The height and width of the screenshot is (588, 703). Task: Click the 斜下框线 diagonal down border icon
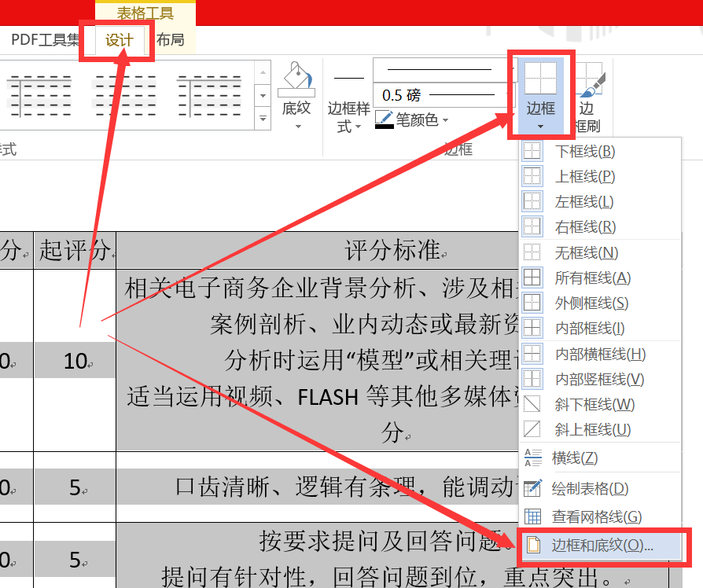[532, 404]
